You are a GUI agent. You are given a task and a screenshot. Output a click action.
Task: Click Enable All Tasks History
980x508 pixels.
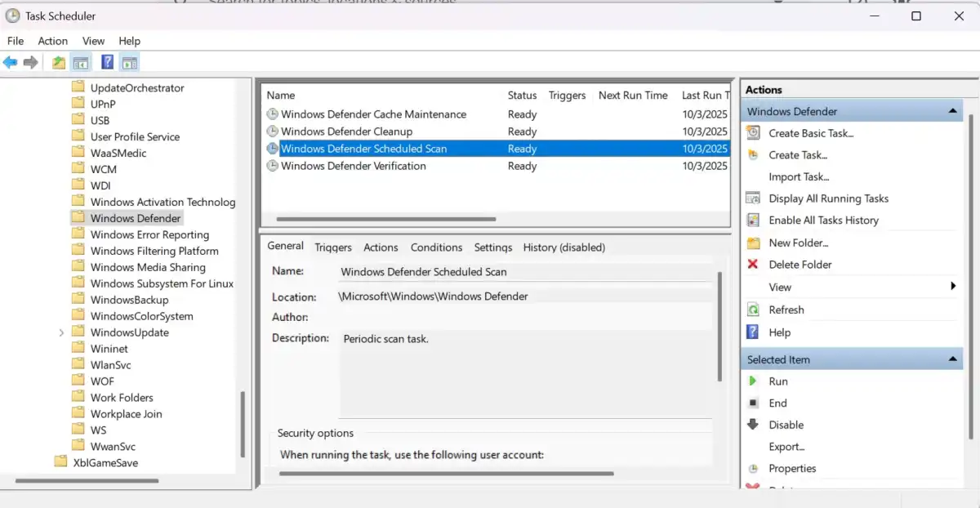823,221
